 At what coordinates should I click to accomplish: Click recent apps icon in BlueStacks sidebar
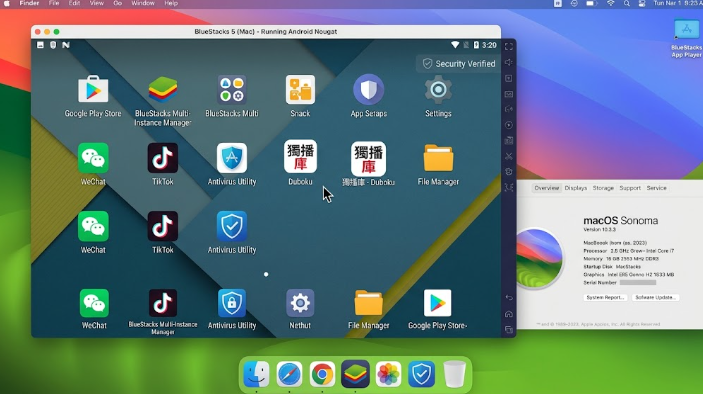pyautogui.click(x=508, y=330)
